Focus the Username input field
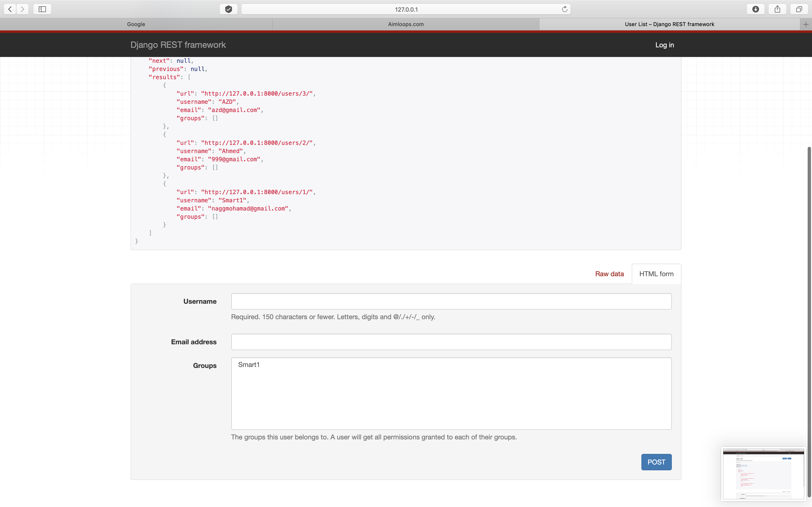 point(451,301)
